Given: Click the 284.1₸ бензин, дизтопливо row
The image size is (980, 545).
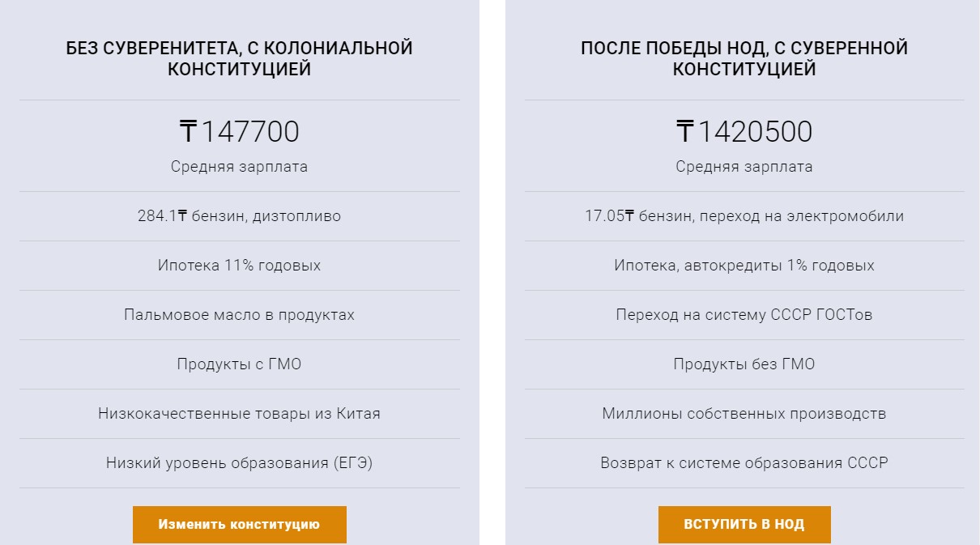Looking at the screenshot, I should pyautogui.click(x=240, y=216).
